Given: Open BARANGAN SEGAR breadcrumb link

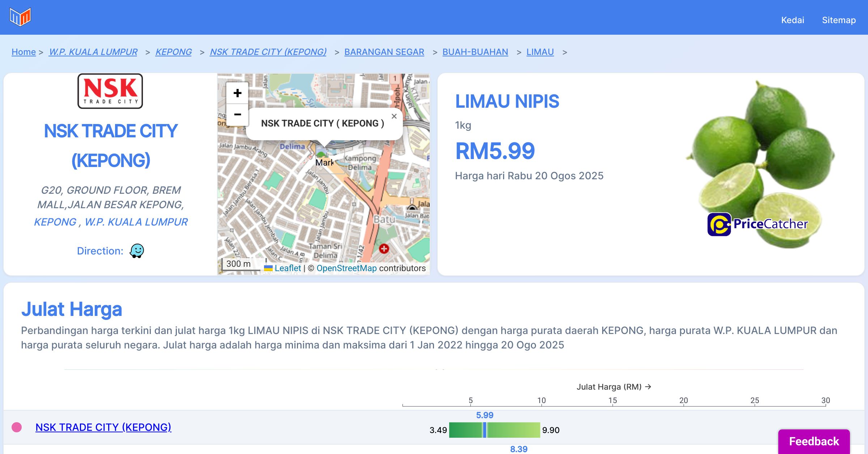Looking at the screenshot, I should pos(384,52).
